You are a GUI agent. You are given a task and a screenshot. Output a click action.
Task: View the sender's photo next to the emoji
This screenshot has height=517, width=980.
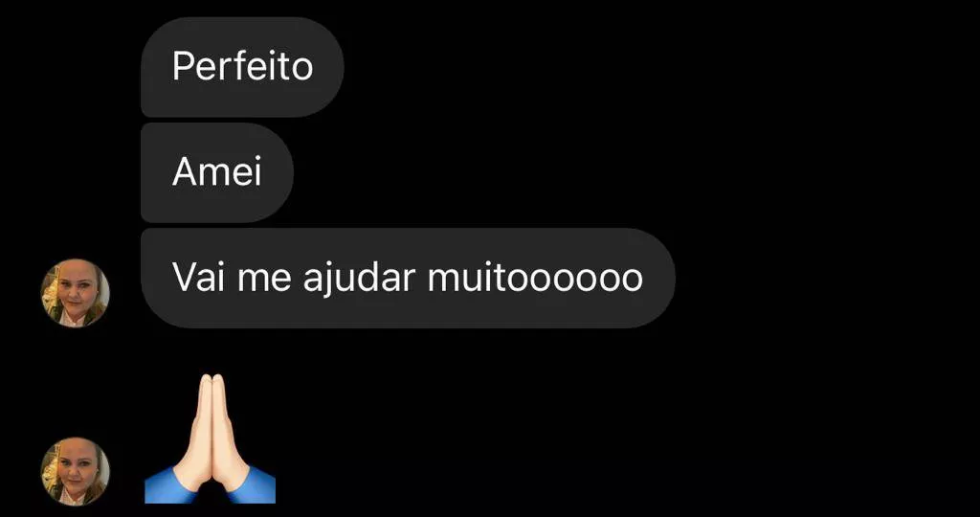75,471
